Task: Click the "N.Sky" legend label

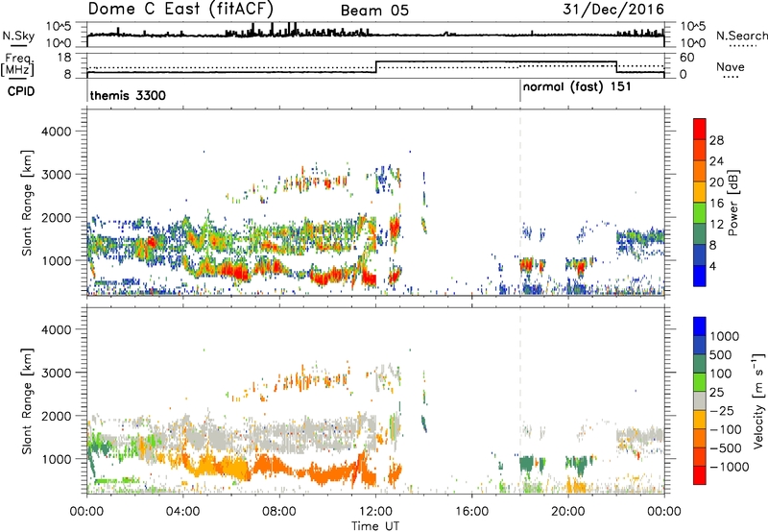Action: coord(18,36)
